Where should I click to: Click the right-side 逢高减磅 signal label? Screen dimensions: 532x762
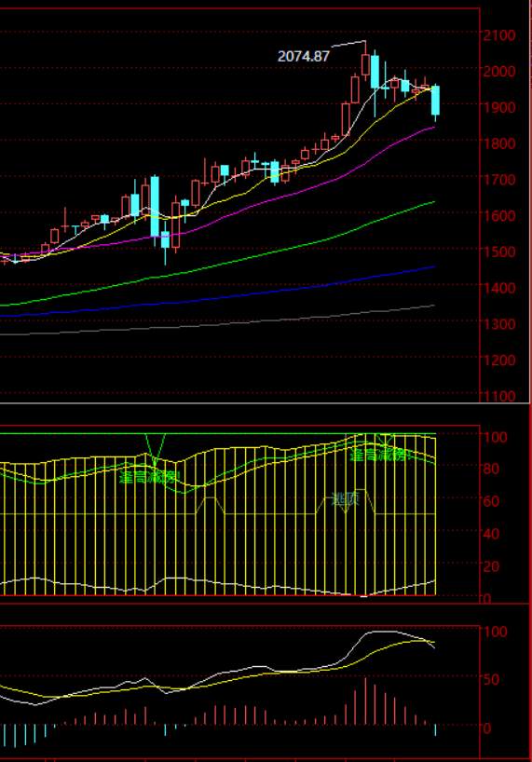(x=381, y=455)
